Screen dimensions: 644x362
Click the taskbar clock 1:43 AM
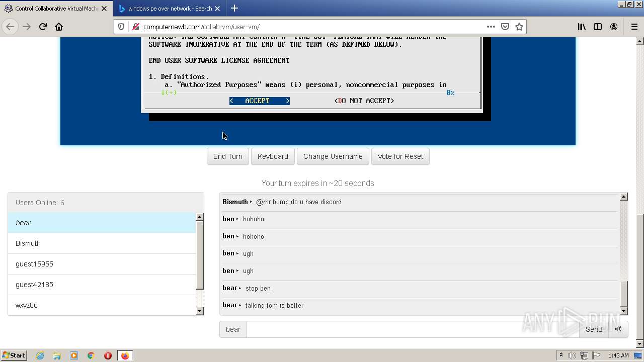click(x=618, y=355)
